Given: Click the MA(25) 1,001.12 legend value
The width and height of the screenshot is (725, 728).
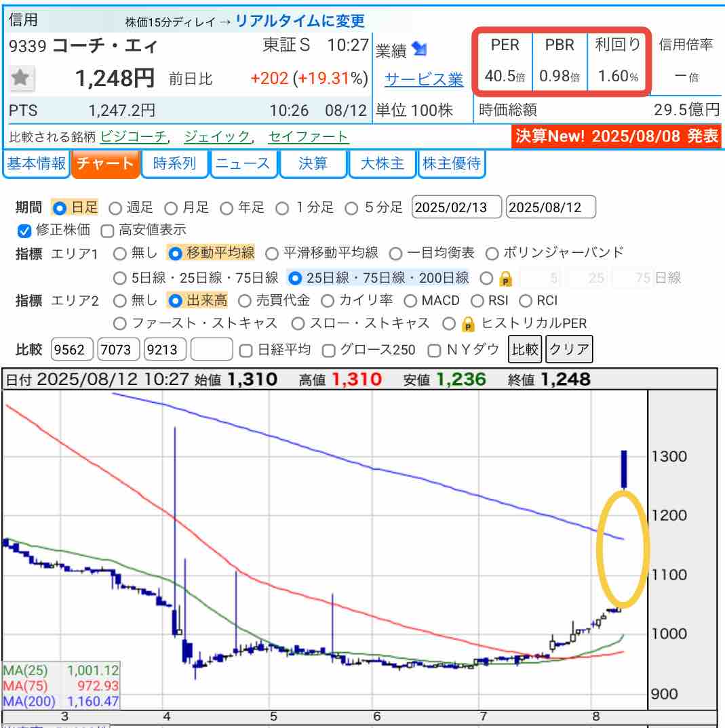Looking at the screenshot, I should pyautogui.click(x=94, y=670).
